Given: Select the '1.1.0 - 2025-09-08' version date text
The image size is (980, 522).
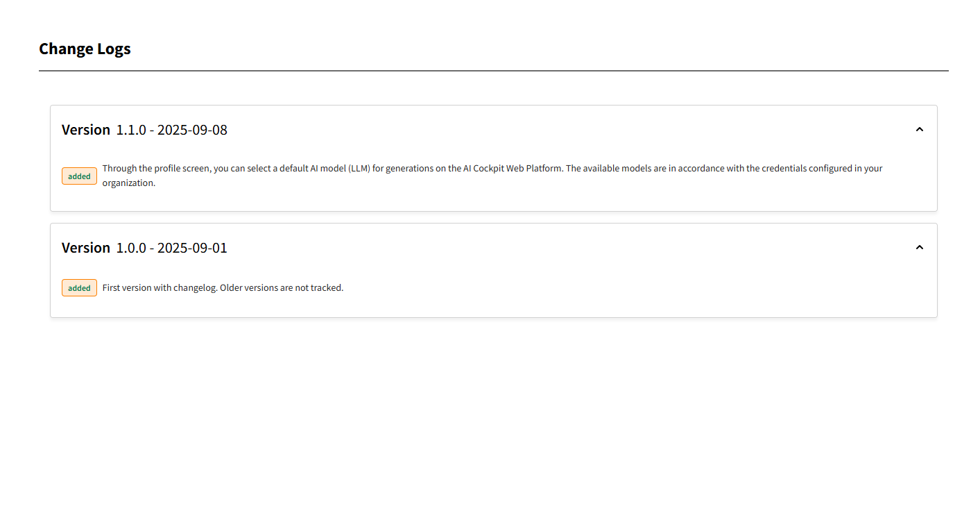Looking at the screenshot, I should pyautogui.click(x=171, y=130).
